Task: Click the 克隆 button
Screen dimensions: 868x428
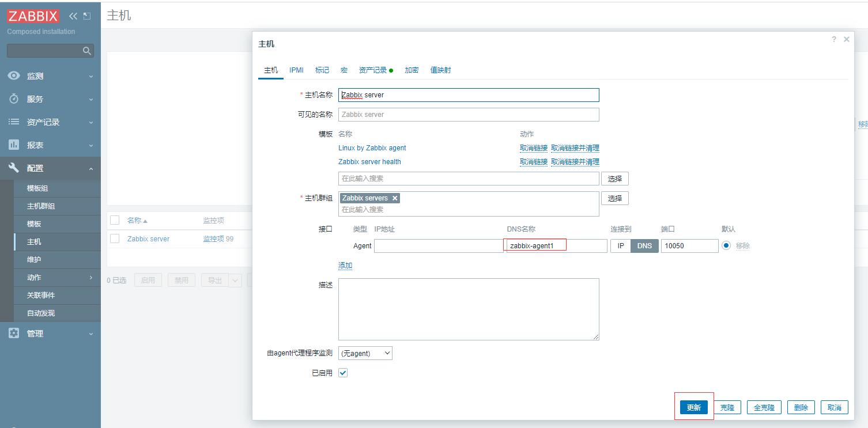Action: tap(727, 407)
